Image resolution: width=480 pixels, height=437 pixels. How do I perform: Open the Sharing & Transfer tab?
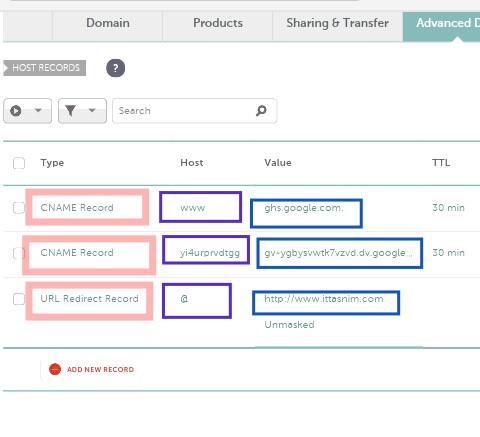pyautogui.click(x=338, y=26)
